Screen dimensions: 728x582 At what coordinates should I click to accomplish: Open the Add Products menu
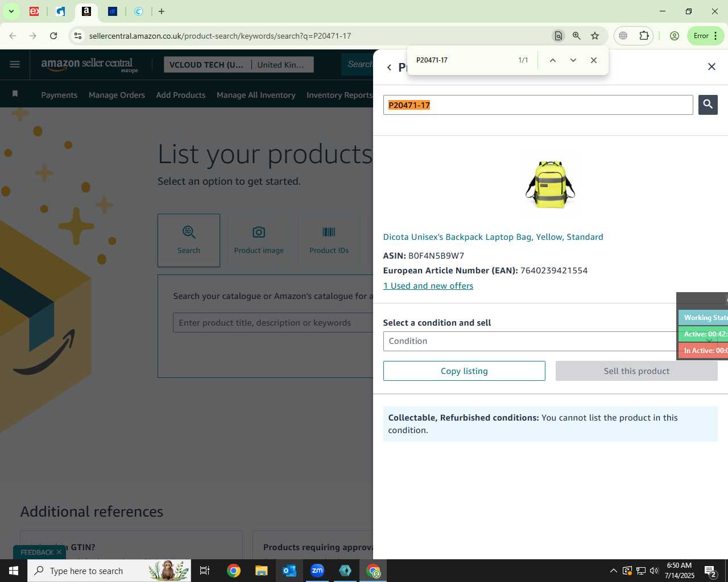tap(181, 95)
